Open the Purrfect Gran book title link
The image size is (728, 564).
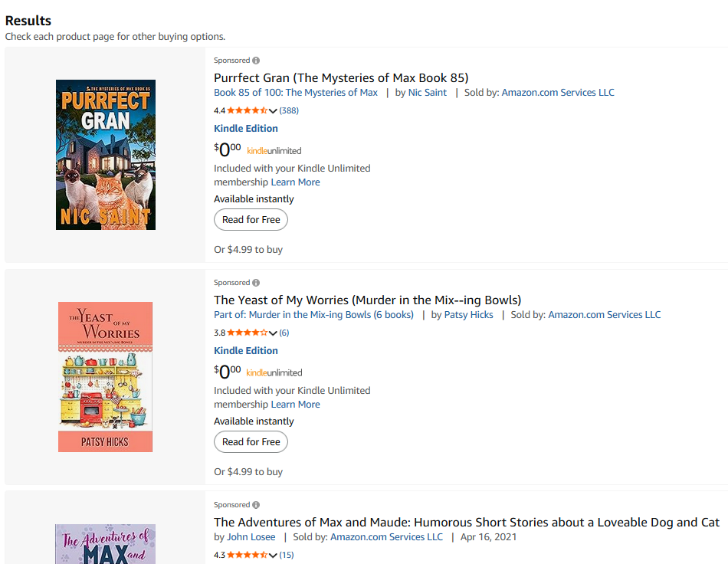pos(341,77)
